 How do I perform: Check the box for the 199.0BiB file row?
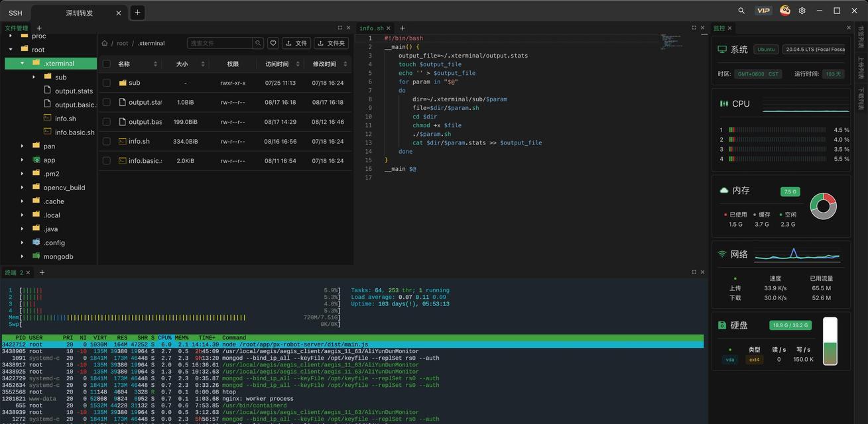click(106, 122)
